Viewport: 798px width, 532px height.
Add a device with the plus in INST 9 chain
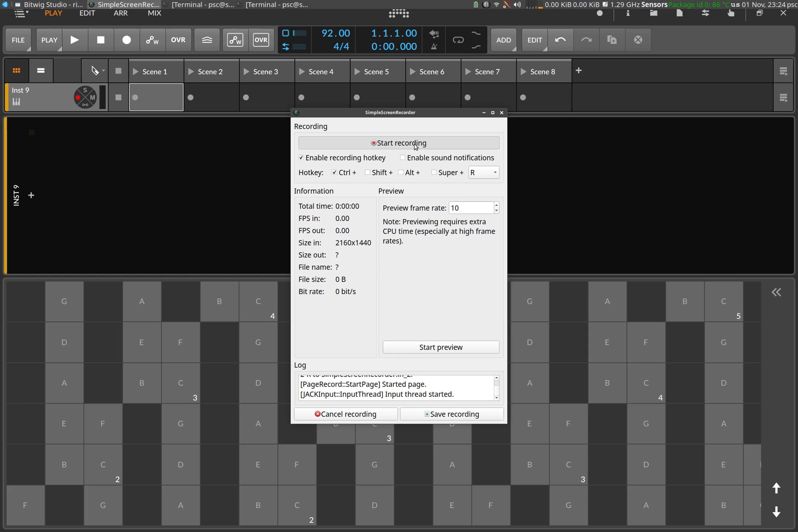pyautogui.click(x=31, y=196)
